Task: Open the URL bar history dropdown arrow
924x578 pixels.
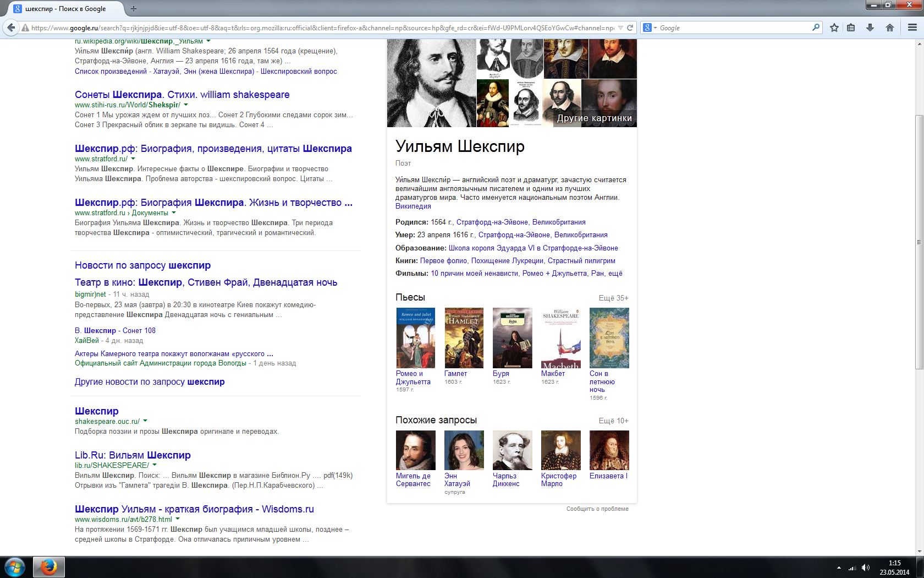Action: [620, 28]
